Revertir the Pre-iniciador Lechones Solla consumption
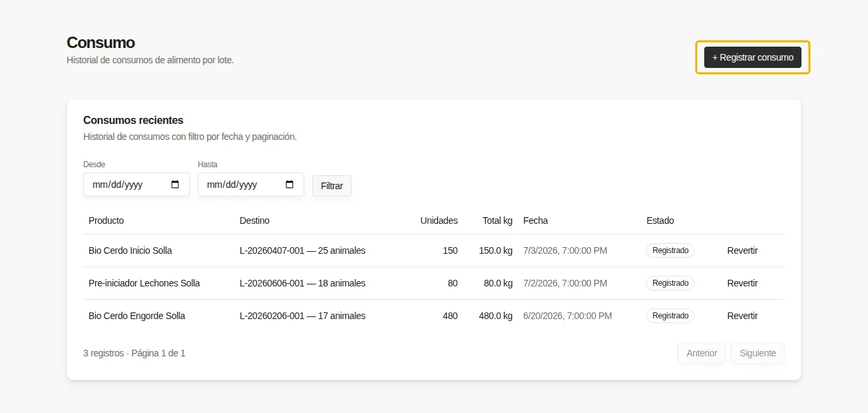868x413 pixels. click(x=742, y=283)
